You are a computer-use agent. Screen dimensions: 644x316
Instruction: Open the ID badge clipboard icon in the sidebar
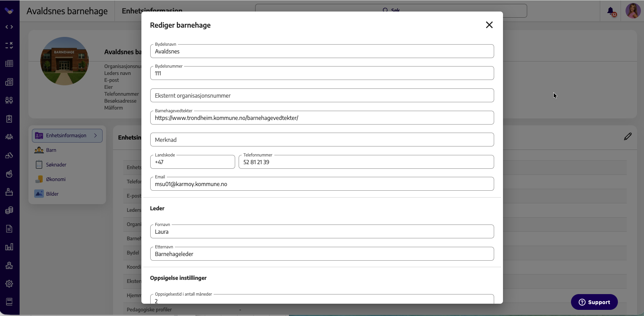click(9, 119)
